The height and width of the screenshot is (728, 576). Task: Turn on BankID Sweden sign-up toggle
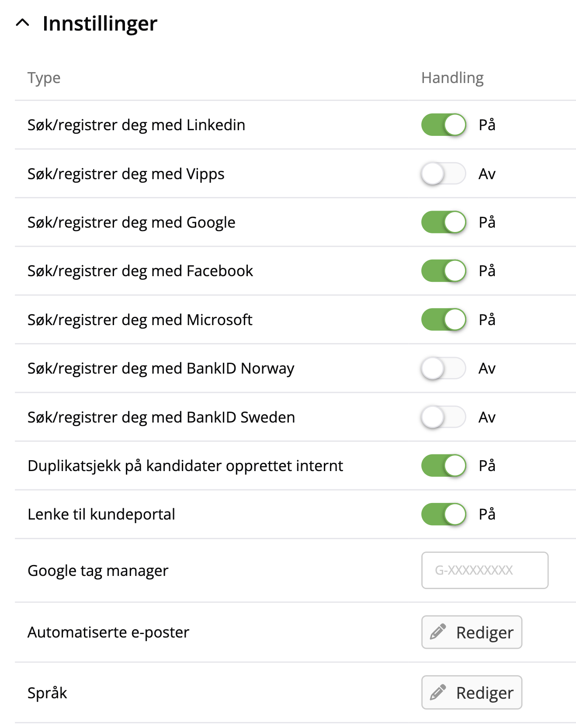click(x=444, y=417)
